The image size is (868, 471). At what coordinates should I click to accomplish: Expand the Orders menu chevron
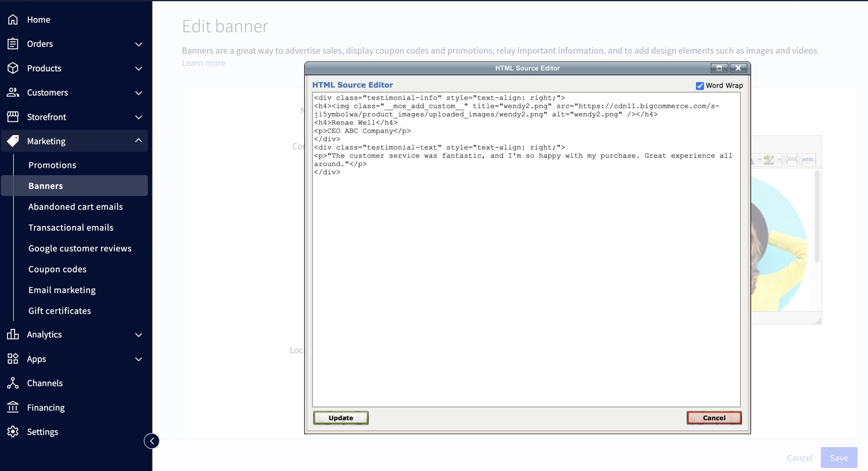coord(138,44)
